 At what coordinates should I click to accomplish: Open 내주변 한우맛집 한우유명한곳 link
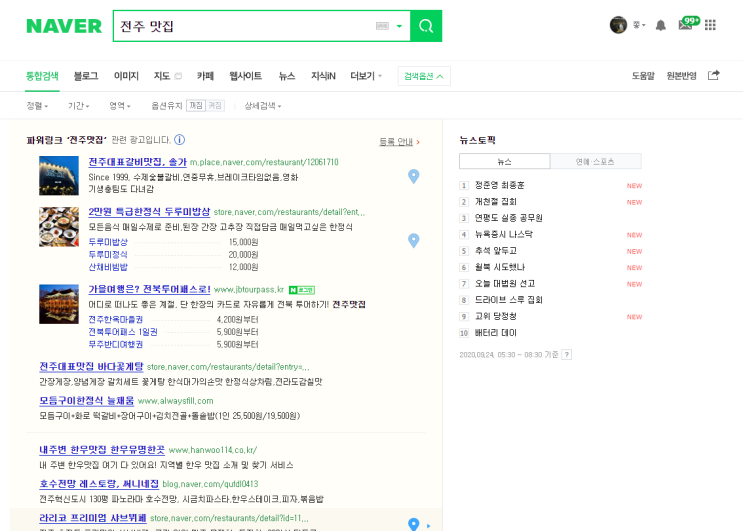pyautogui.click(x=102, y=450)
